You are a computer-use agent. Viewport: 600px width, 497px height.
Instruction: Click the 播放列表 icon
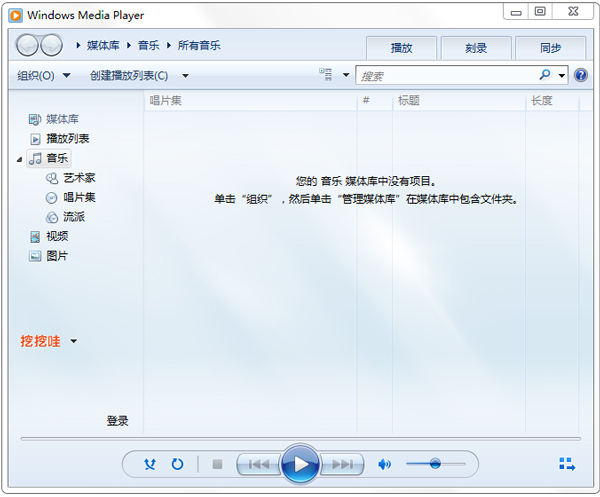tap(35, 139)
